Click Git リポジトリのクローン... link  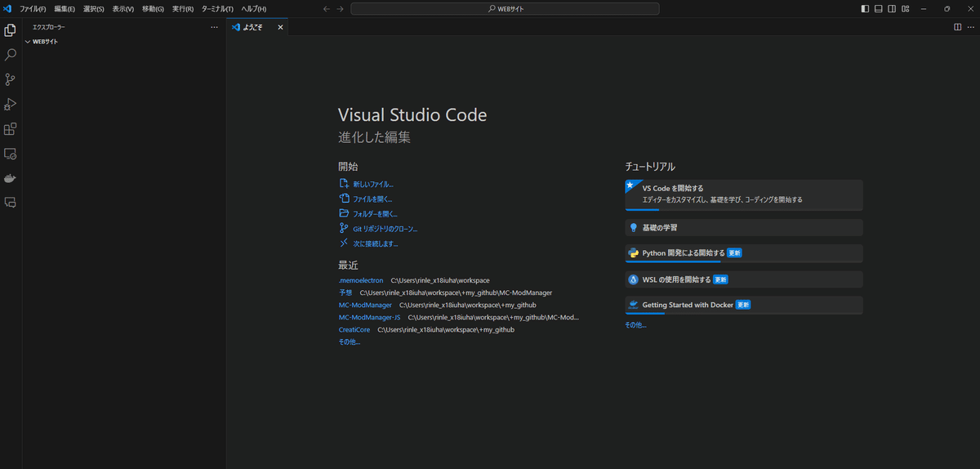click(x=385, y=229)
